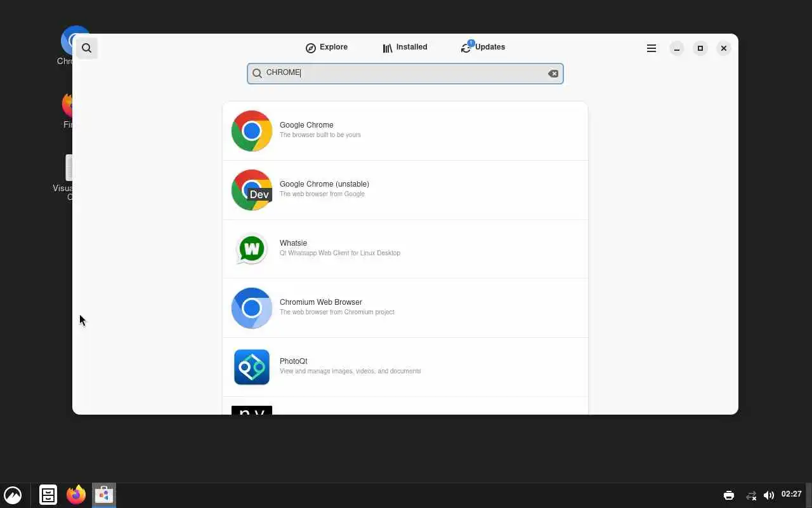The height and width of the screenshot is (508, 812).
Task: Click the Updates refresh icon with badge
Action: 467,47
